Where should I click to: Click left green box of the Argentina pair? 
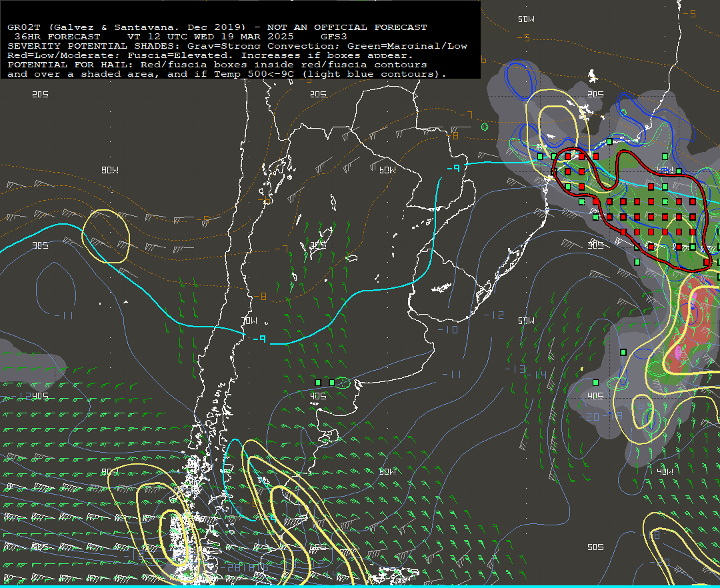pyautogui.click(x=318, y=383)
